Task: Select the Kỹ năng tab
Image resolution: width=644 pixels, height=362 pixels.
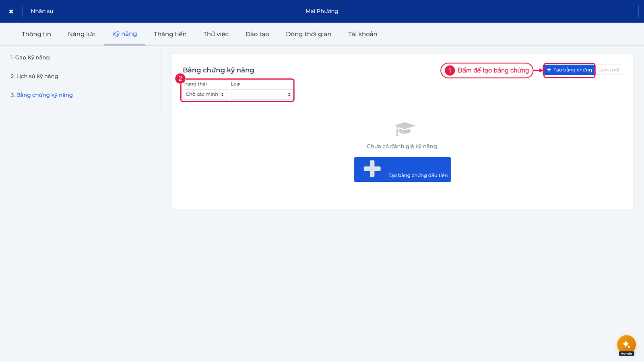Action: (x=124, y=34)
